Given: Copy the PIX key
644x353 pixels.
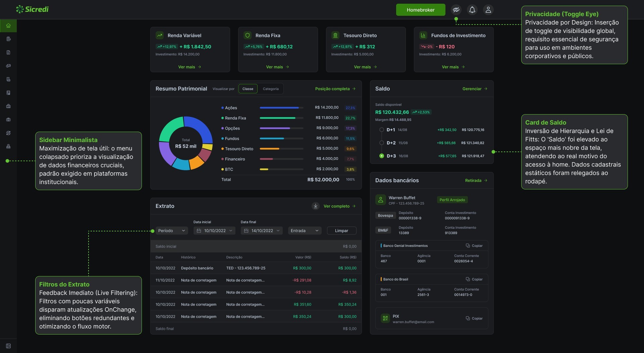Looking at the screenshot, I should pyautogui.click(x=474, y=318).
